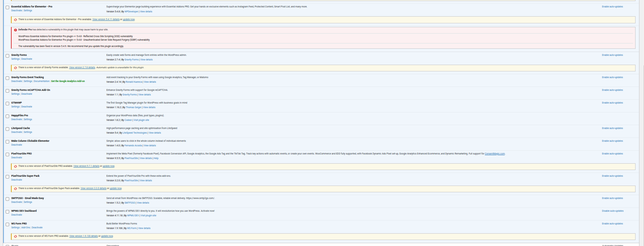
Task: Click the update icon in Gravity Forms notice
Action: (x=16, y=68)
